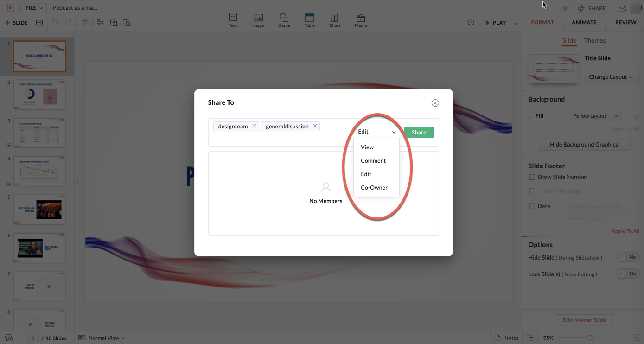The height and width of the screenshot is (344, 644).
Task: Select slide 2 thumbnail
Action: [39, 95]
